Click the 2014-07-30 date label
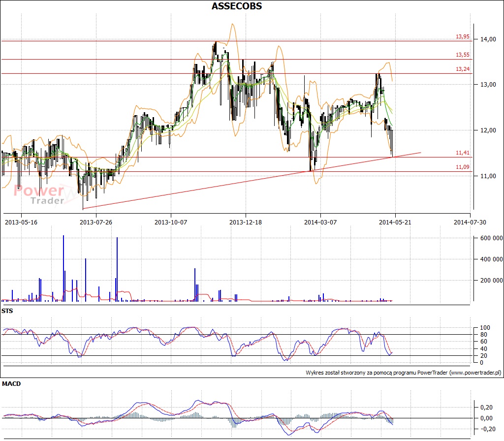 (470, 222)
